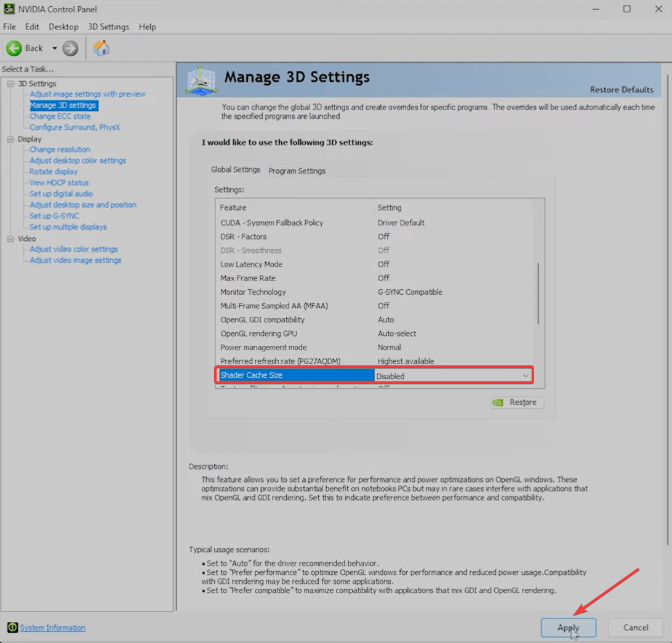Open the 3D Settings menu
The width and height of the screenshot is (672, 643).
[x=108, y=27]
